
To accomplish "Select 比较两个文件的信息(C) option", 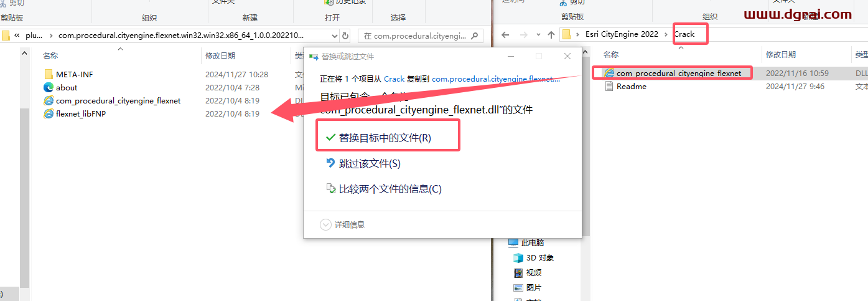I will tap(384, 189).
